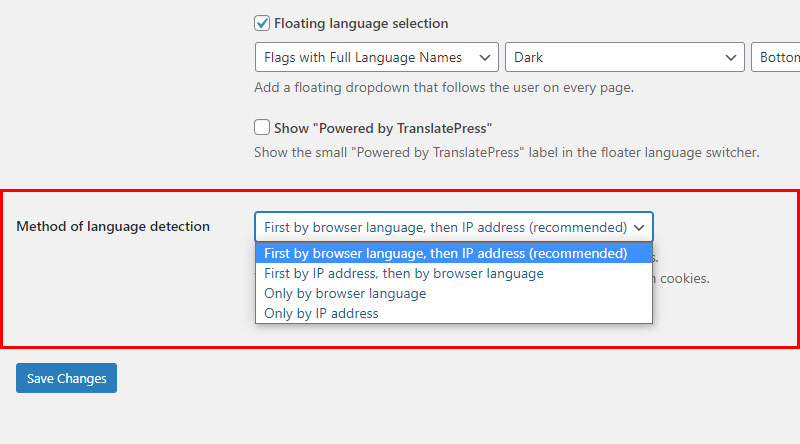Click the chevron arrow on Dark dropdown
Screen dimensions: 800x444
[731, 58]
